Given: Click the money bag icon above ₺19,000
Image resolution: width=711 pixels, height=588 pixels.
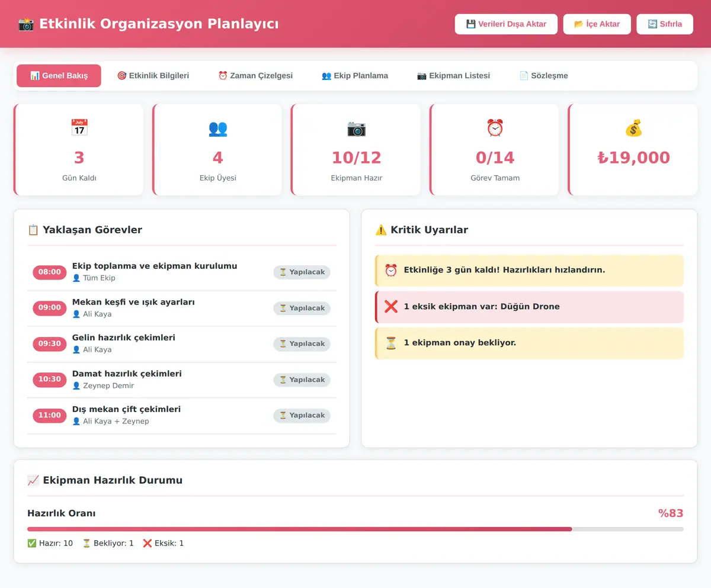Looking at the screenshot, I should pos(633,128).
